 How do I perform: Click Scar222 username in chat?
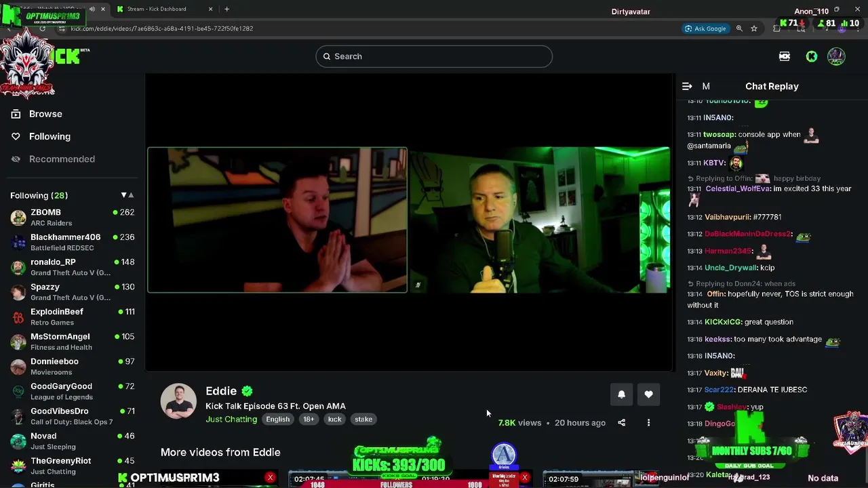[719, 390]
